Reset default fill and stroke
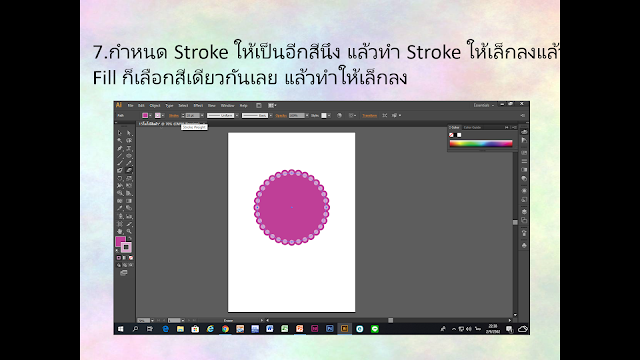 coord(117,250)
